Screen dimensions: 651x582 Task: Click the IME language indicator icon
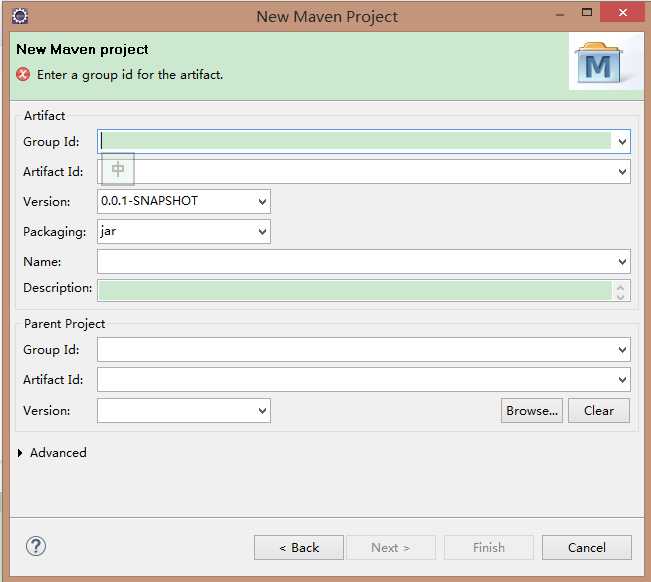tap(118, 169)
